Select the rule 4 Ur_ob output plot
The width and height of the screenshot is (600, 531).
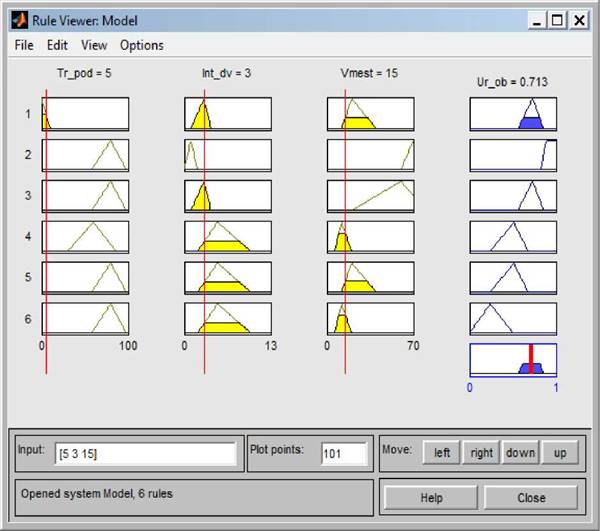click(514, 237)
